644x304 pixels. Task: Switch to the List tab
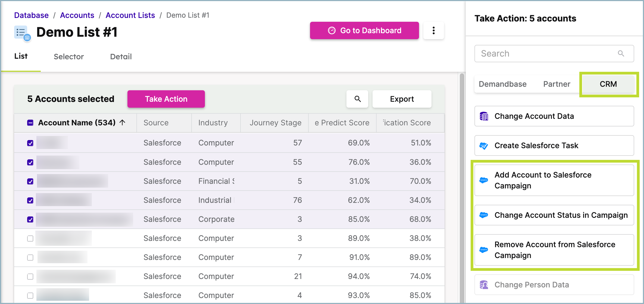point(21,56)
